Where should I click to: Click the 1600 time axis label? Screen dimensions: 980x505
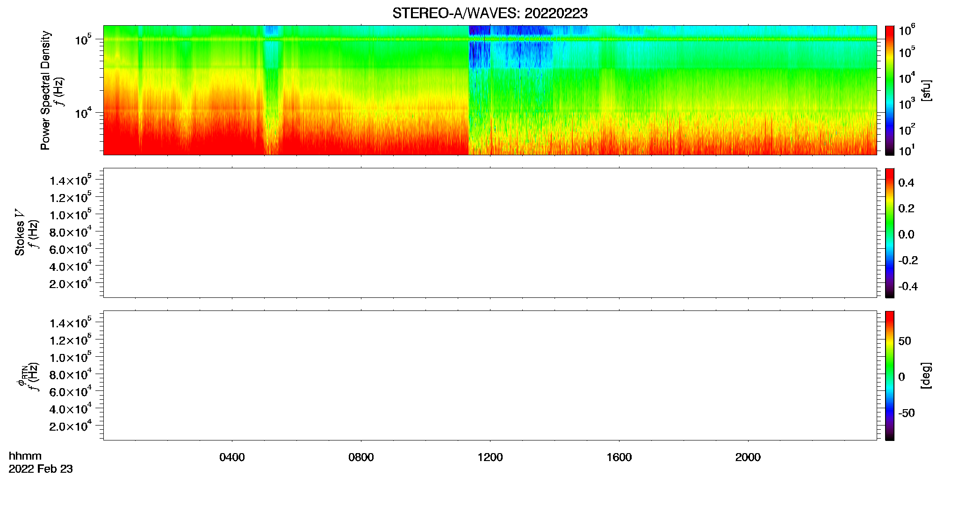click(x=619, y=457)
